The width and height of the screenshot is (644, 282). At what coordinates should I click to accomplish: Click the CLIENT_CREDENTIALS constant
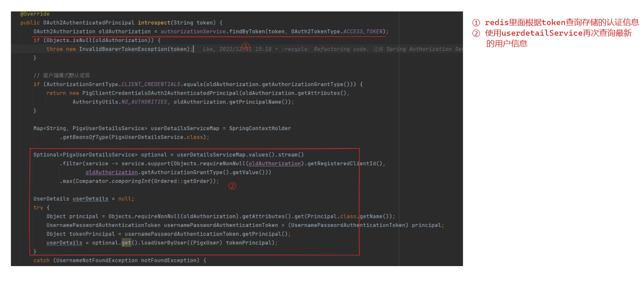(x=151, y=84)
